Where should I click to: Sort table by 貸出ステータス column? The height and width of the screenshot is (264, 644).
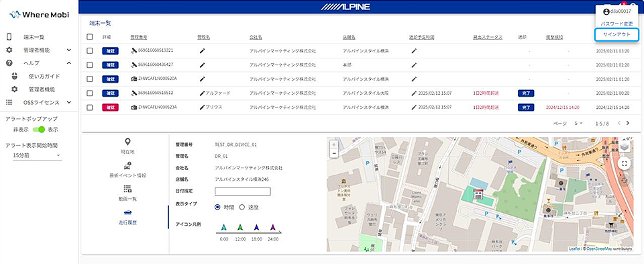(488, 37)
